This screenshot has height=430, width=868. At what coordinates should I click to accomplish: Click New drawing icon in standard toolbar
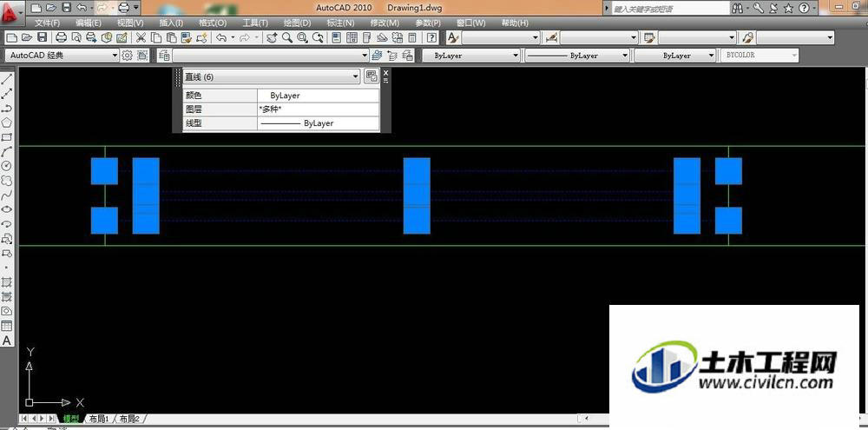[x=11, y=37]
